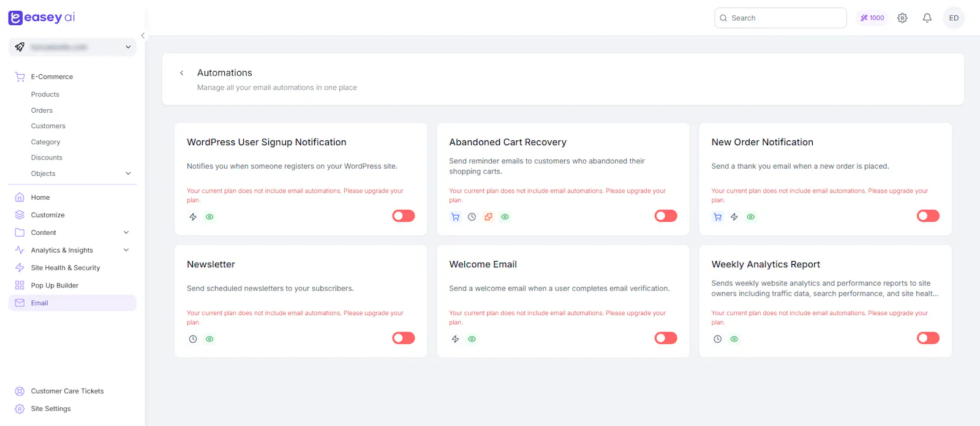Open Products in sidebar
The width and height of the screenshot is (980, 426).
45,94
